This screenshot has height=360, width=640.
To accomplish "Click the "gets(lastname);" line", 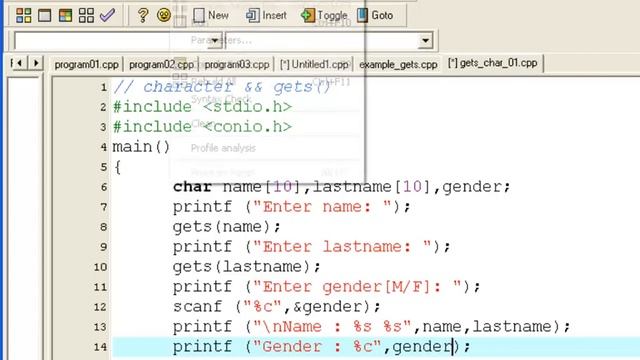I will tap(247, 267).
